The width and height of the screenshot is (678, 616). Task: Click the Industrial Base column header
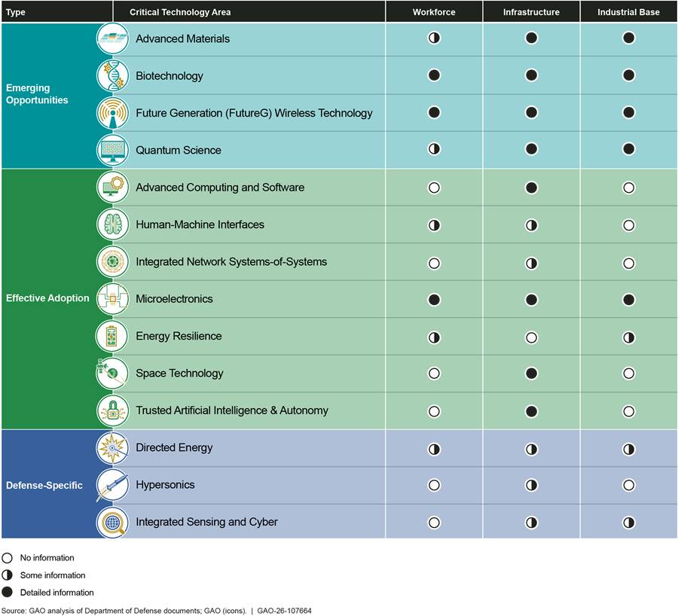click(628, 12)
